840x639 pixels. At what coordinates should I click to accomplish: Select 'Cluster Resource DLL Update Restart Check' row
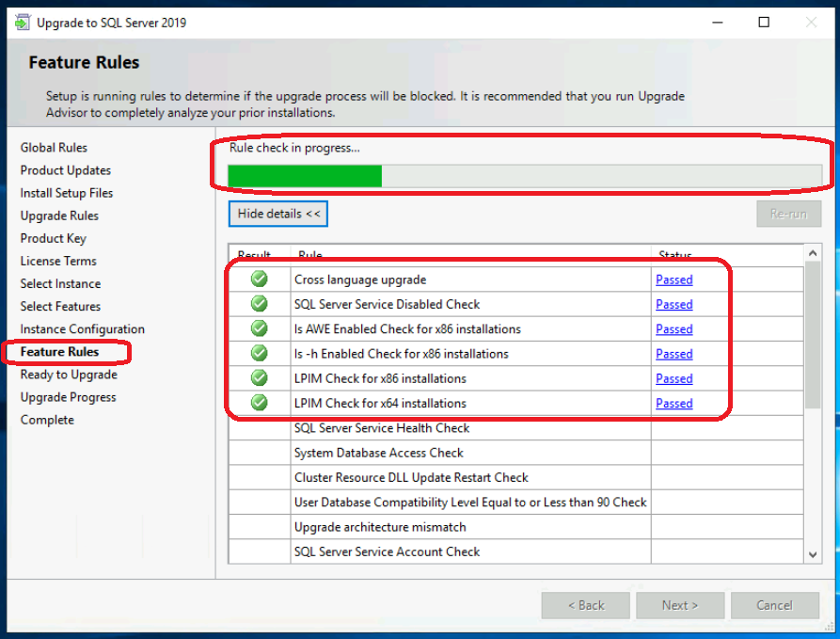[x=515, y=477]
